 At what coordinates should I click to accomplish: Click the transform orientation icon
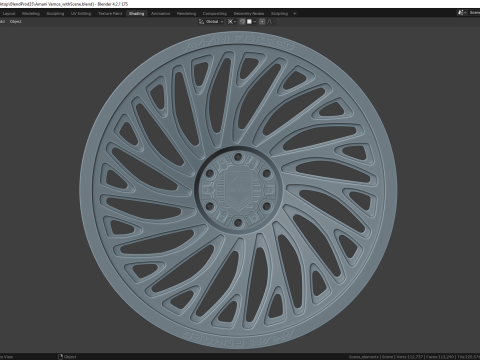pyautogui.click(x=201, y=22)
